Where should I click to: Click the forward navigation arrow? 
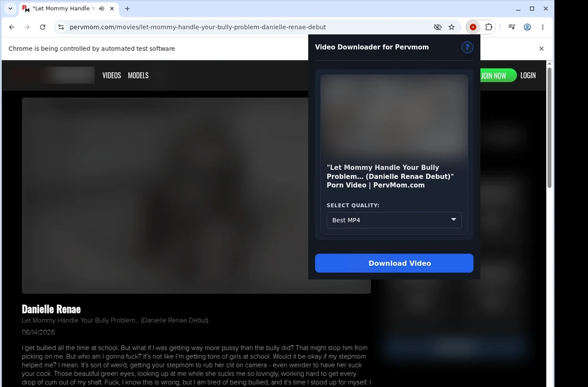point(27,27)
